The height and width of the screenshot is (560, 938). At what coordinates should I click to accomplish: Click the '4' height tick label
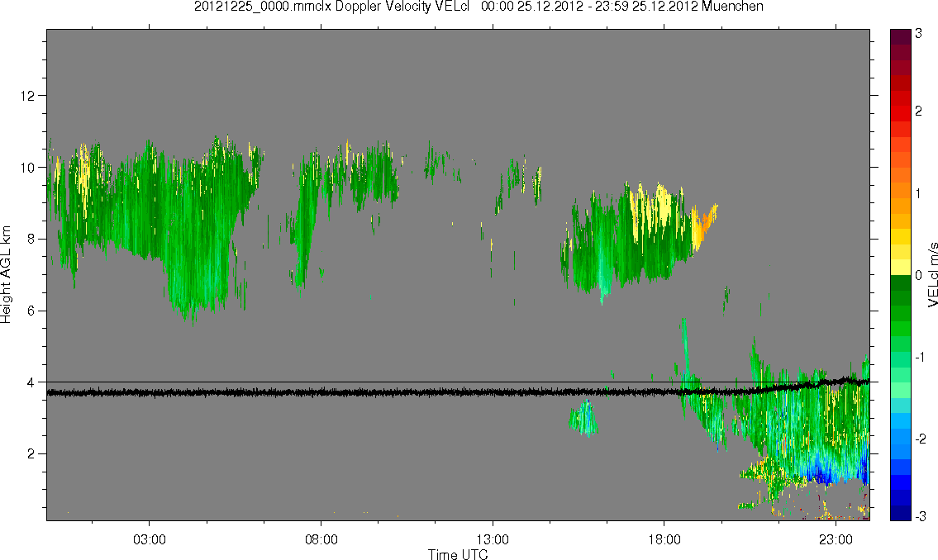pos(31,382)
